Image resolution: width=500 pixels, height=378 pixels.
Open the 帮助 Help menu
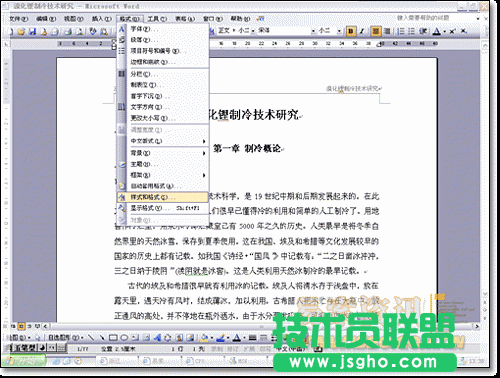[240, 19]
